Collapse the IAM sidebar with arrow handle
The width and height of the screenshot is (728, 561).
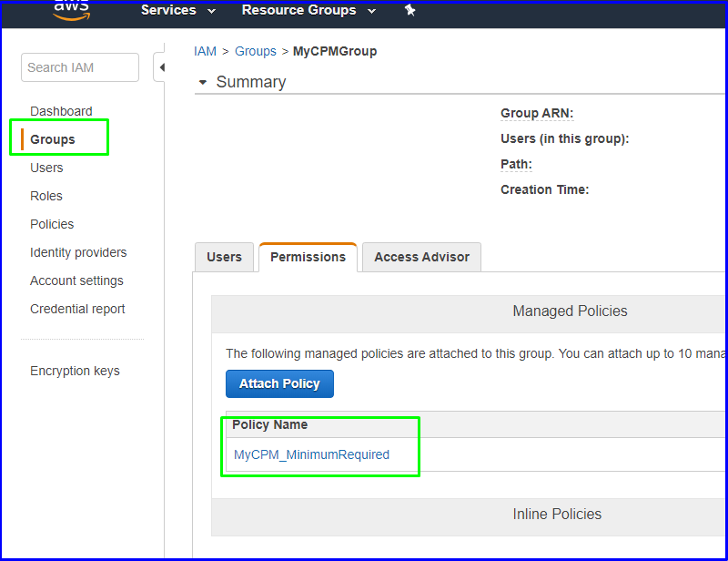(x=161, y=67)
